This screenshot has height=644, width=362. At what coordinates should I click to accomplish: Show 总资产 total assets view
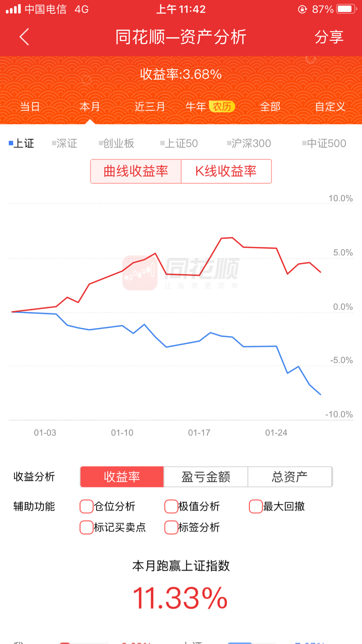(x=290, y=477)
